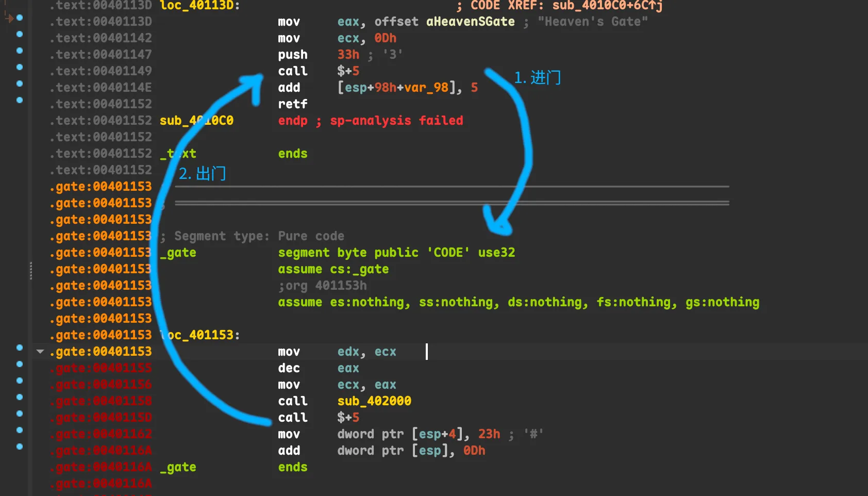Jump to the aHeavenSGate string offset
This screenshot has height=496, width=868.
click(x=470, y=22)
